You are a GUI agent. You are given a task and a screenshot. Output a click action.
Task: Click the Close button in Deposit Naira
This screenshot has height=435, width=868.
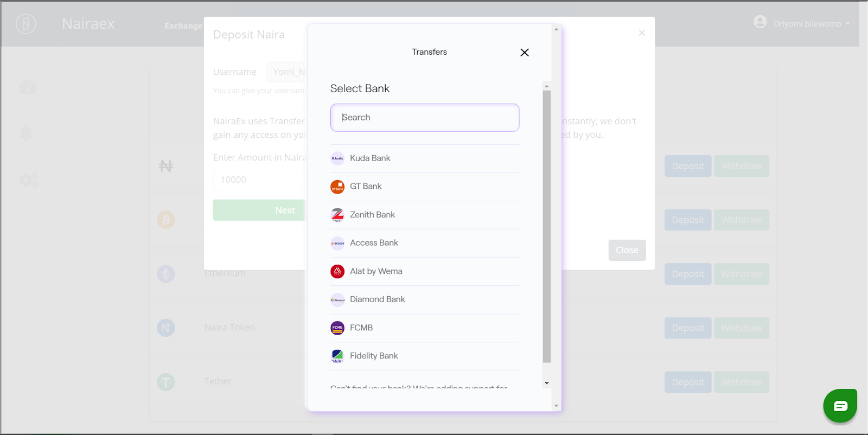coord(627,250)
